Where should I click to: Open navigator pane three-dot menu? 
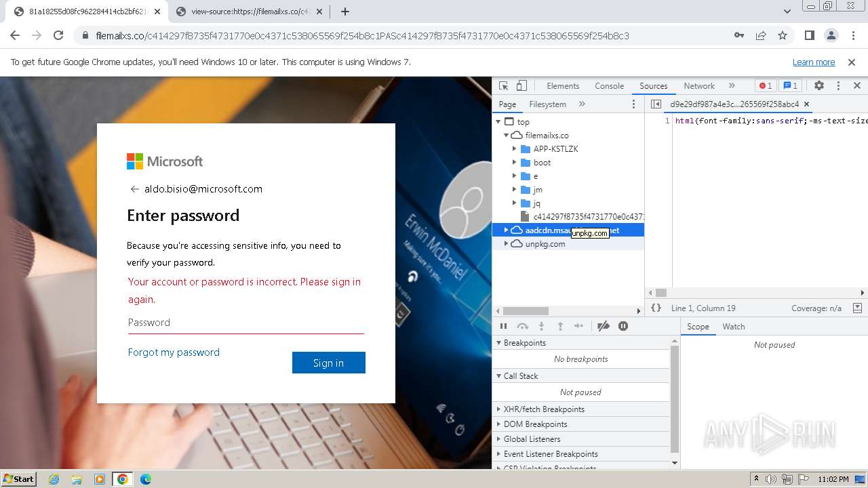[x=634, y=104]
